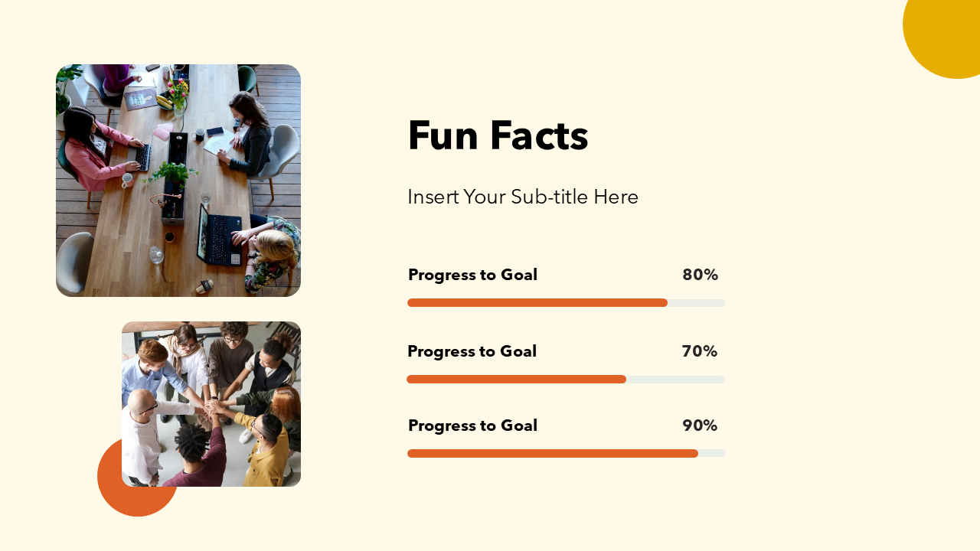Click the gray unfilled end of the 80% bar
Screen dimensions: 980x551
click(697, 303)
